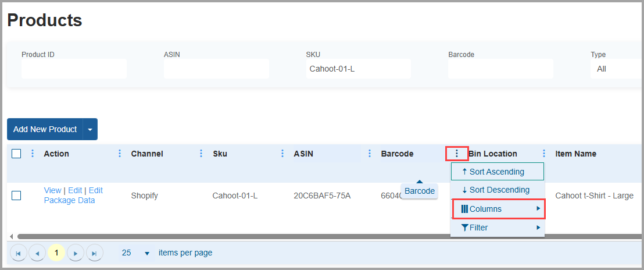Click the Add New Product button

point(45,129)
